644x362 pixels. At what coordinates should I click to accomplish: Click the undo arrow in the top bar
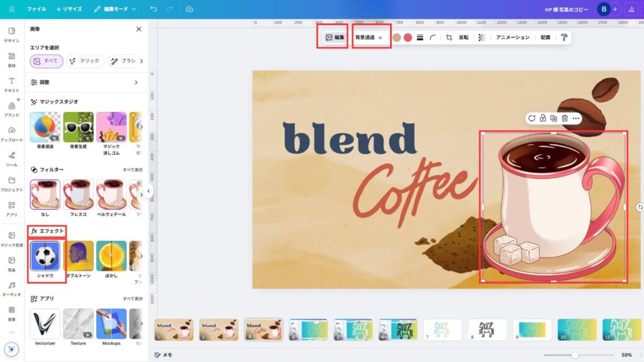154,9
